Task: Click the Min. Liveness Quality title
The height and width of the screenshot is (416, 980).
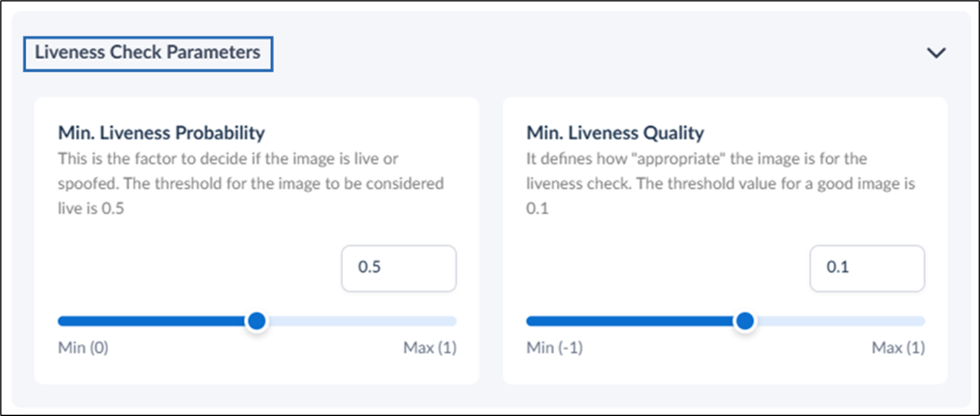Action: [615, 133]
